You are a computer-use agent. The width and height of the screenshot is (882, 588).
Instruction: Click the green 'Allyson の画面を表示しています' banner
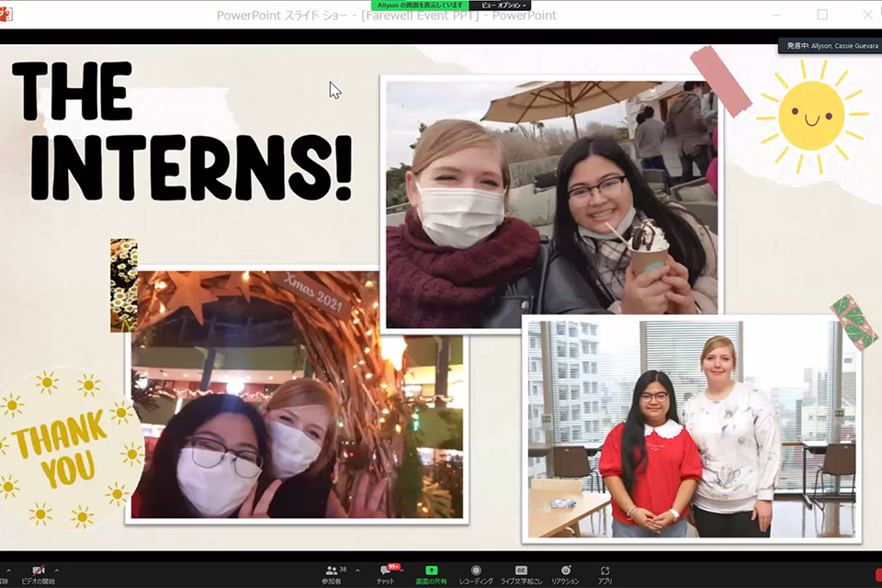(x=420, y=6)
